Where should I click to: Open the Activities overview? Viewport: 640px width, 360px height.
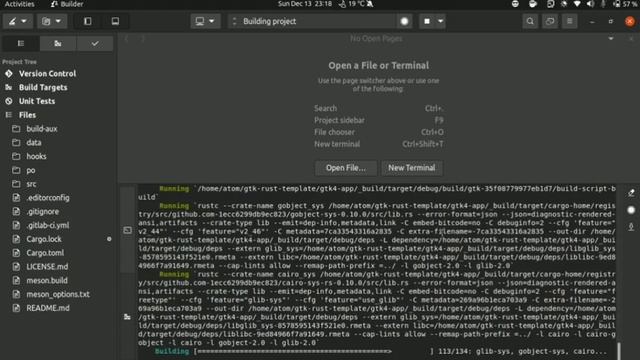(x=19, y=4)
